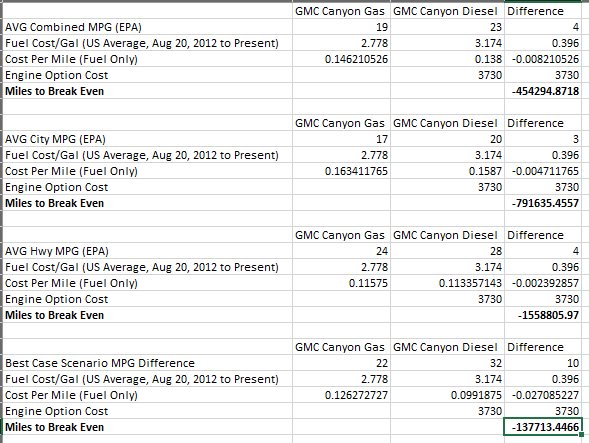Click the fill handle on the -137713.4466 cell
The width and height of the screenshot is (589, 443).
(x=581, y=434)
